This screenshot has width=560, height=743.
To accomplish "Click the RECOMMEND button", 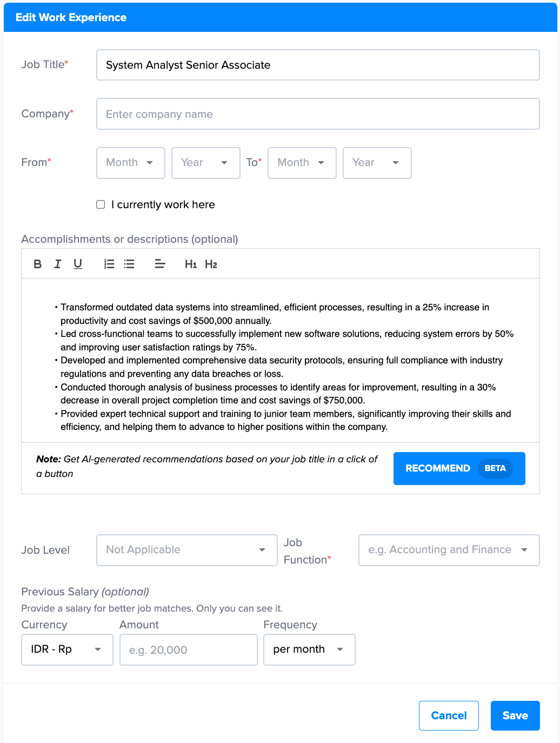I will tap(459, 468).
